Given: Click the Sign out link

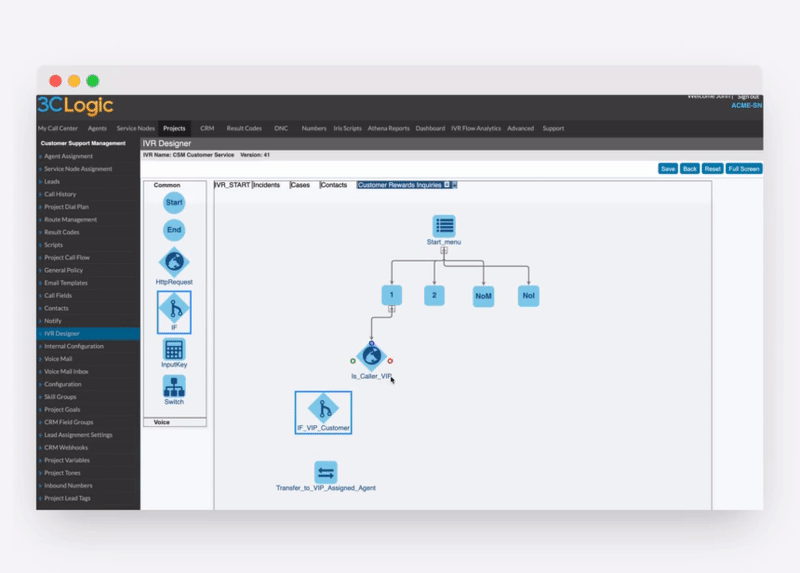Looking at the screenshot, I should point(748,96).
